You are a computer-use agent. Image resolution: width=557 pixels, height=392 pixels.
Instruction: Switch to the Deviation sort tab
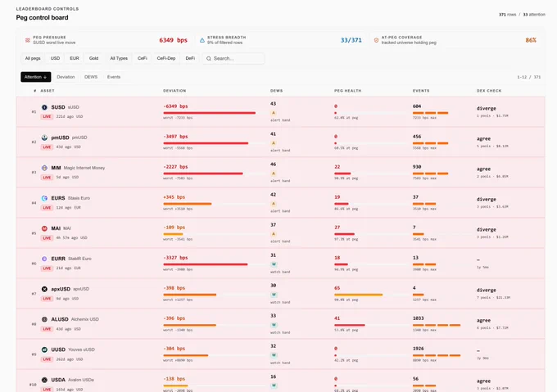point(66,77)
